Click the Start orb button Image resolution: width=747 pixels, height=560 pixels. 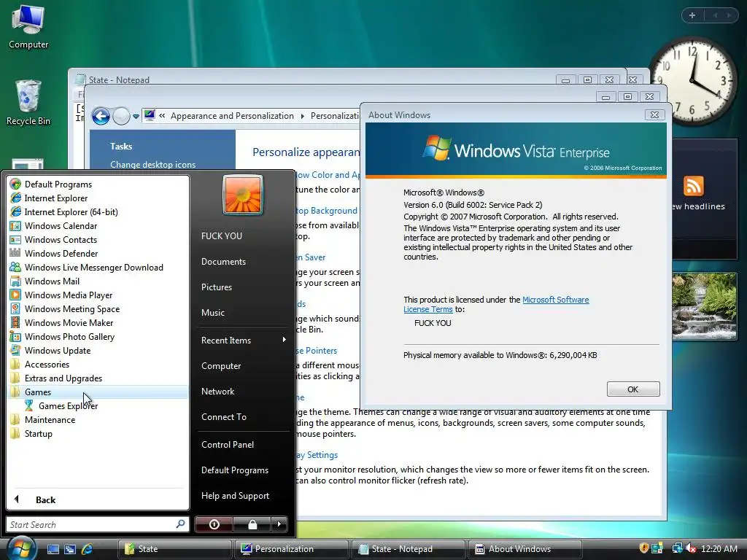point(20,548)
